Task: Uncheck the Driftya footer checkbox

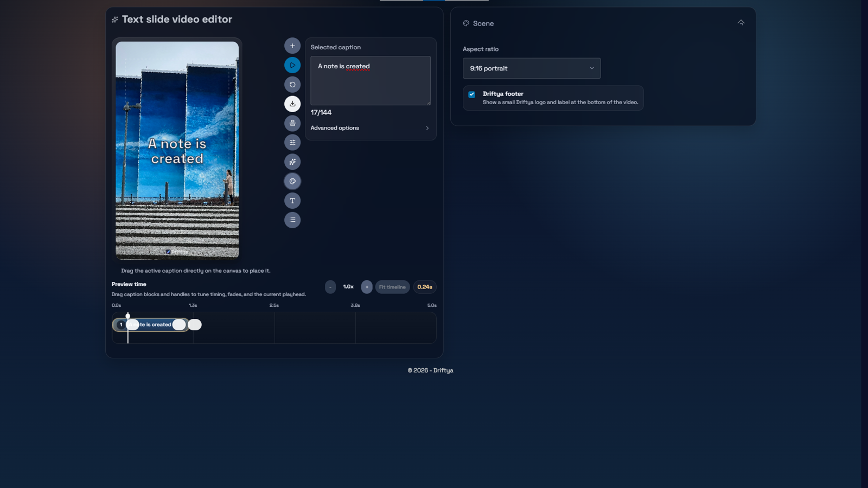Action: pyautogui.click(x=472, y=94)
